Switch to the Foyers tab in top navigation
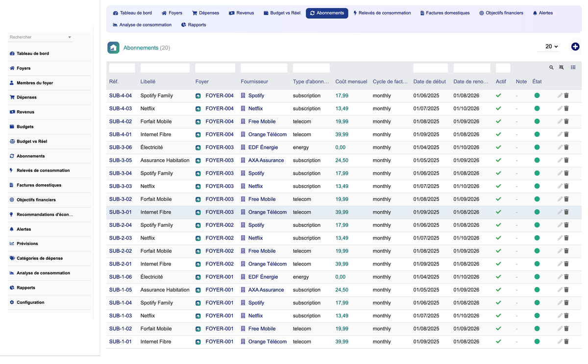Image resolution: width=588 pixels, height=364 pixels. point(172,13)
